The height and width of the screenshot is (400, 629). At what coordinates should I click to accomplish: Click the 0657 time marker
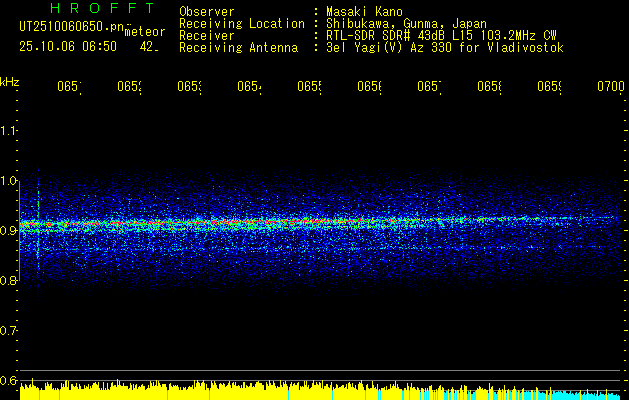pyautogui.click(x=429, y=86)
